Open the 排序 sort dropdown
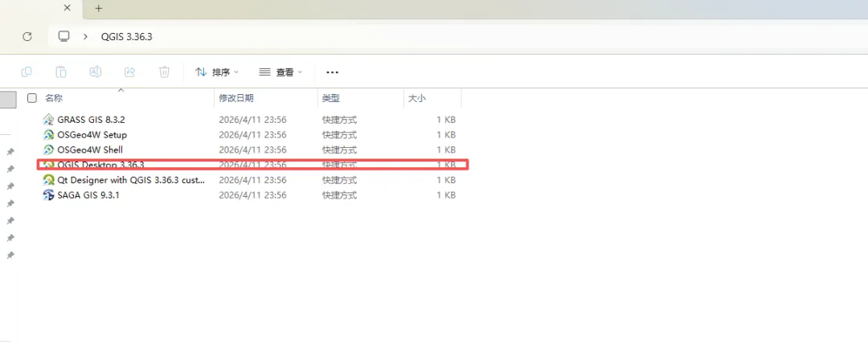 [217, 72]
